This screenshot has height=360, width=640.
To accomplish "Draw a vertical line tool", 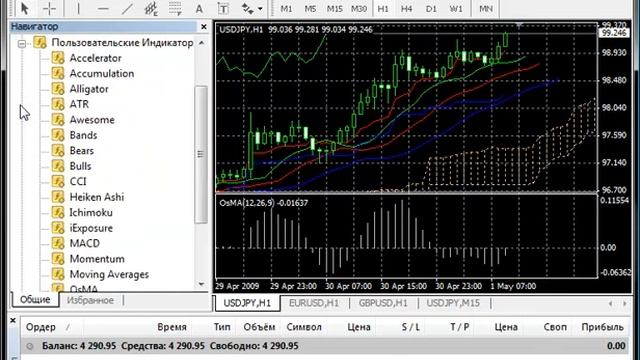I will click(78, 8).
